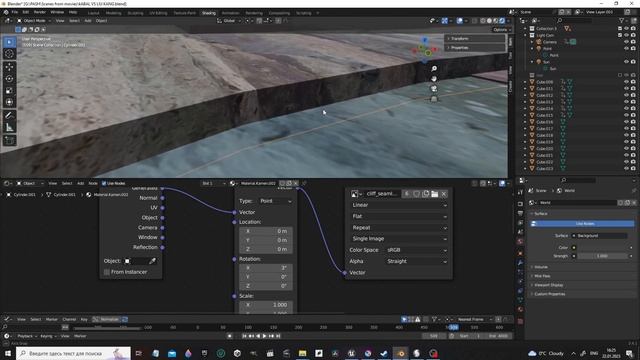This screenshot has width=640, height=360.
Task: Switch perspective/orthographic view icon
Action: click(x=434, y=98)
